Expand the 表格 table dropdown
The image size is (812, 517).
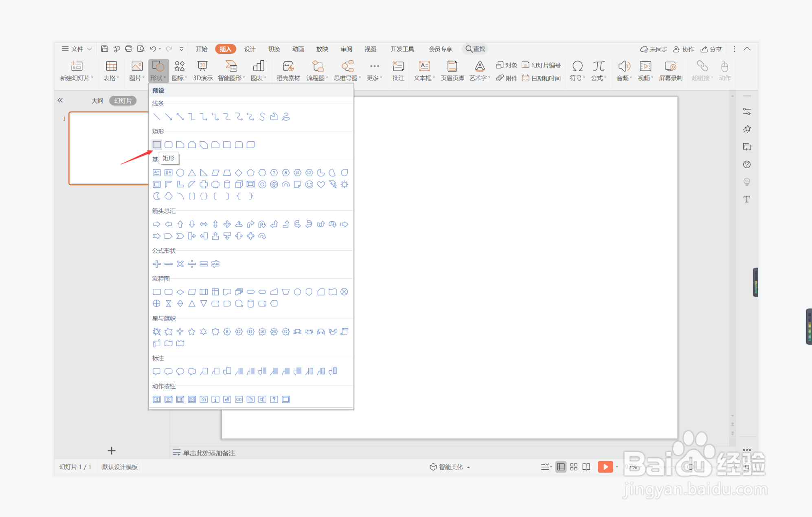coord(111,78)
